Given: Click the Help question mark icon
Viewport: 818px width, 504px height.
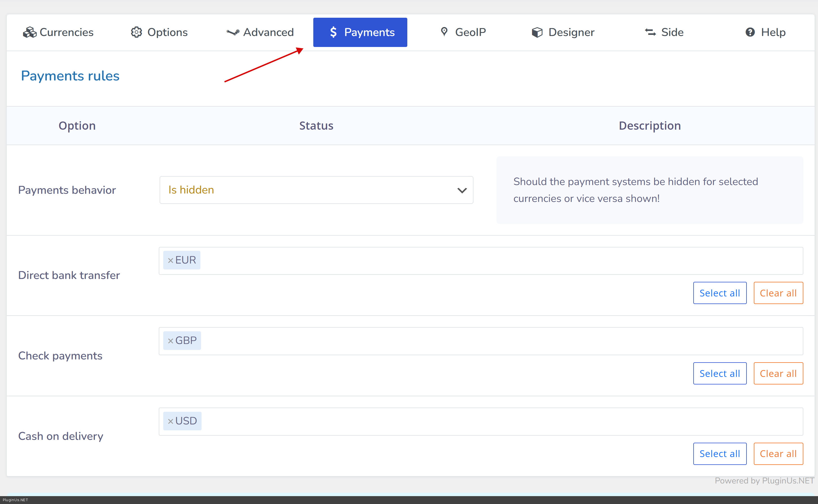Looking at the screenshot, I should click(x=750, y=32).
